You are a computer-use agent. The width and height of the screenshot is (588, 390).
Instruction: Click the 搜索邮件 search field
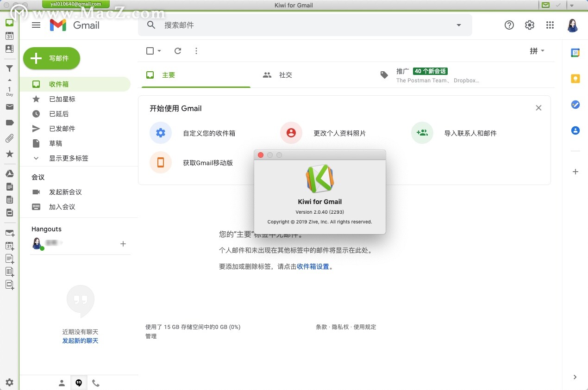pos(306,25)
